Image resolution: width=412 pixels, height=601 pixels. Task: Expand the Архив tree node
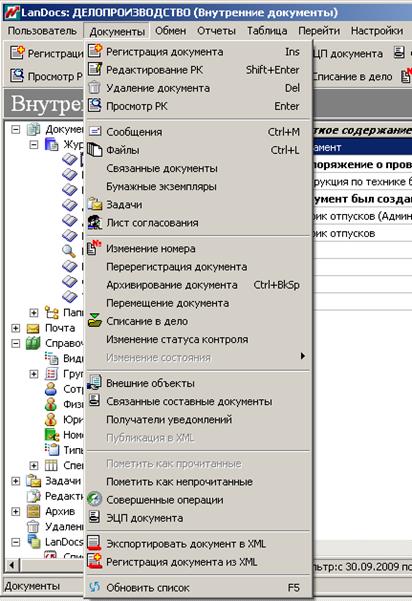[15, 511]
